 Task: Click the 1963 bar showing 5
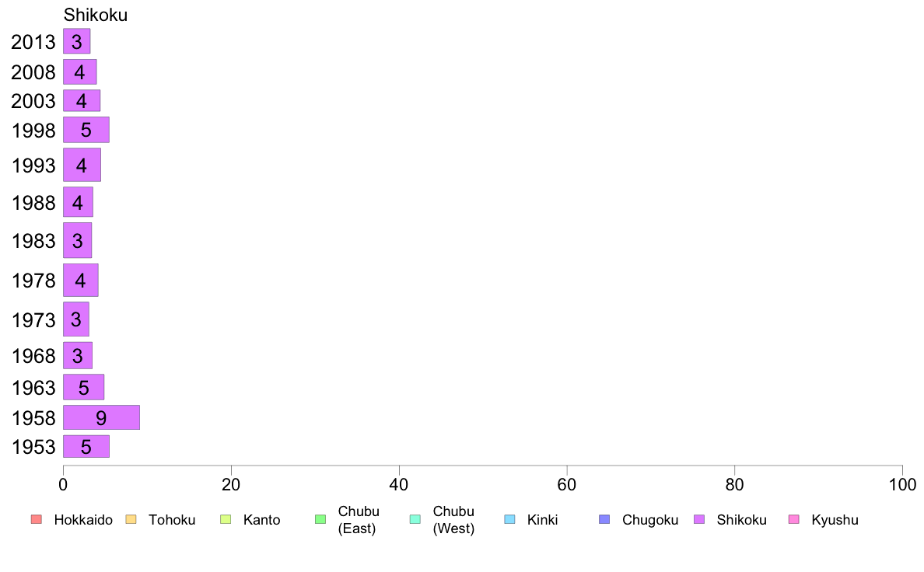(x=84, y=387)
